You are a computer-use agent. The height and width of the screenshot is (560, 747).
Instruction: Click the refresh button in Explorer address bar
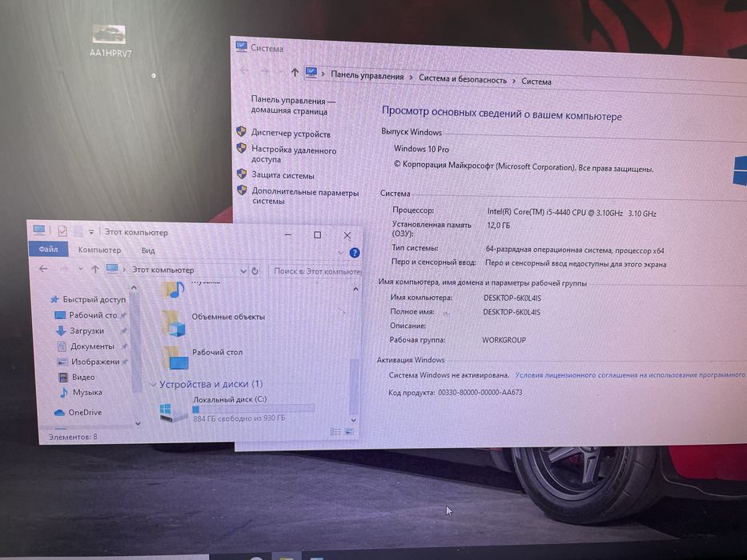point(255,271)
